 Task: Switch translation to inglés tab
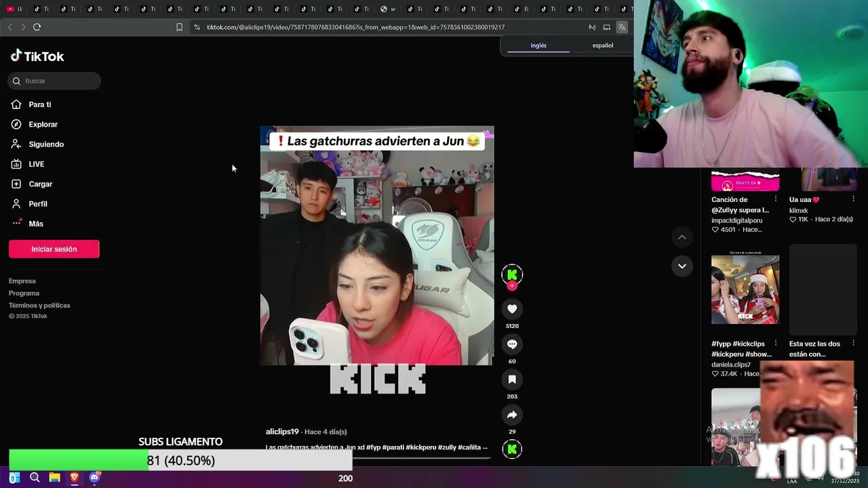[x=538, y=45]
